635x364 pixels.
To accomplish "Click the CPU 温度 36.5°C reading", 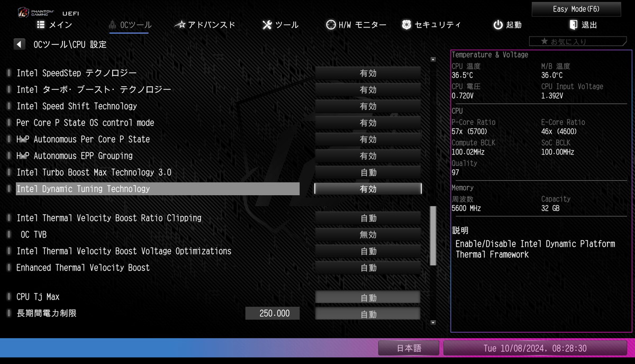I will coord(462,76).
